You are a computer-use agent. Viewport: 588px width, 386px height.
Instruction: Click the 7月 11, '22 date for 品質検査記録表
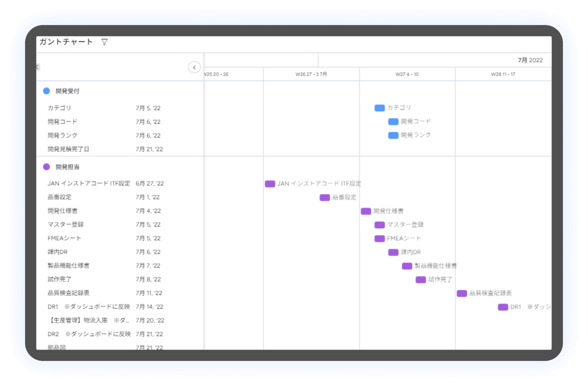tap(149, 293)
